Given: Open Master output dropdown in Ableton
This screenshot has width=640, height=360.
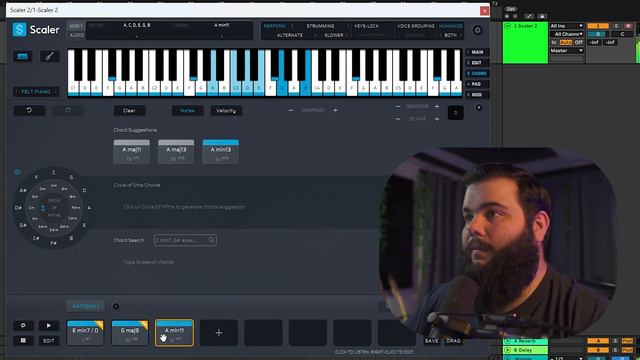Looking at the screenshot, I should pos(567,51).
